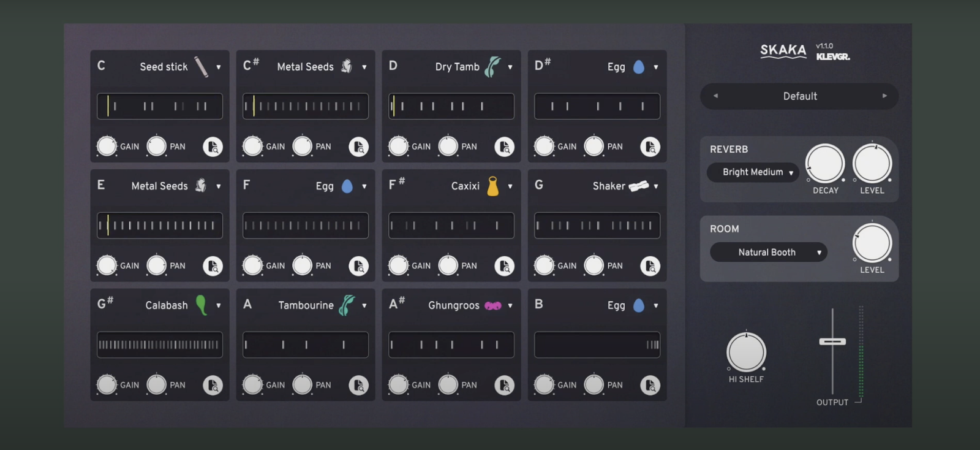Open the Bright Medium reverb type dropdown

tap(753, 172)
